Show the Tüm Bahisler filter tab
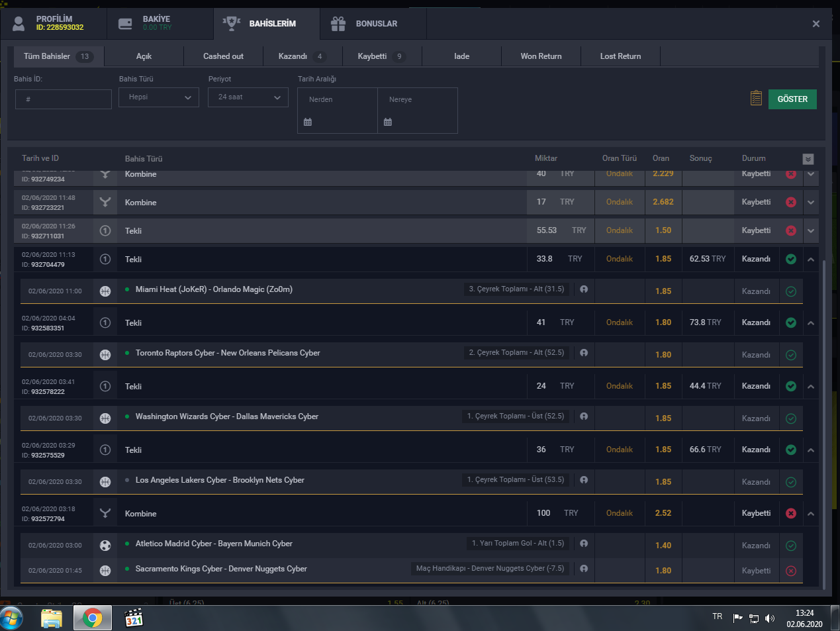The height and width of the screenshot is (631, 840). coord(59,56)
